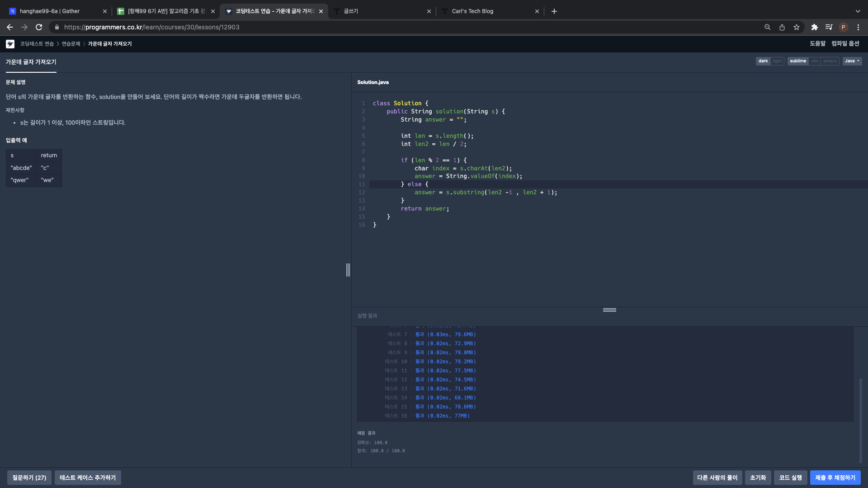
Task: Bookmark this page with star icon
Action: (796, 27)
